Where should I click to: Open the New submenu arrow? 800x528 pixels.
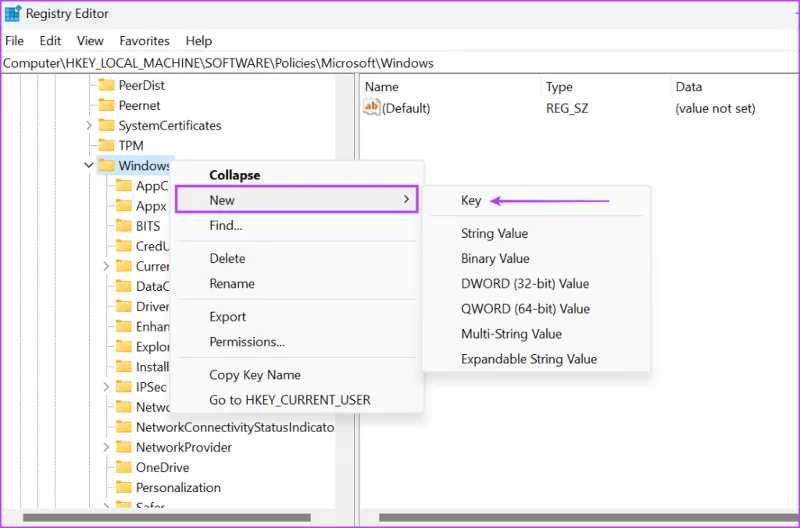[x=407, y=199]
